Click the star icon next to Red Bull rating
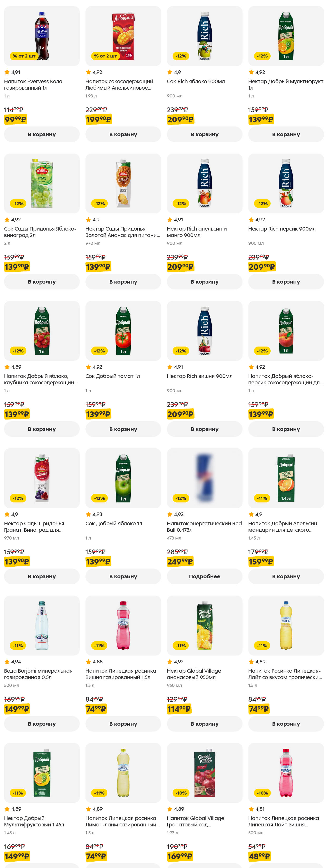The image size is (328, 868). [x=170, y=514]
